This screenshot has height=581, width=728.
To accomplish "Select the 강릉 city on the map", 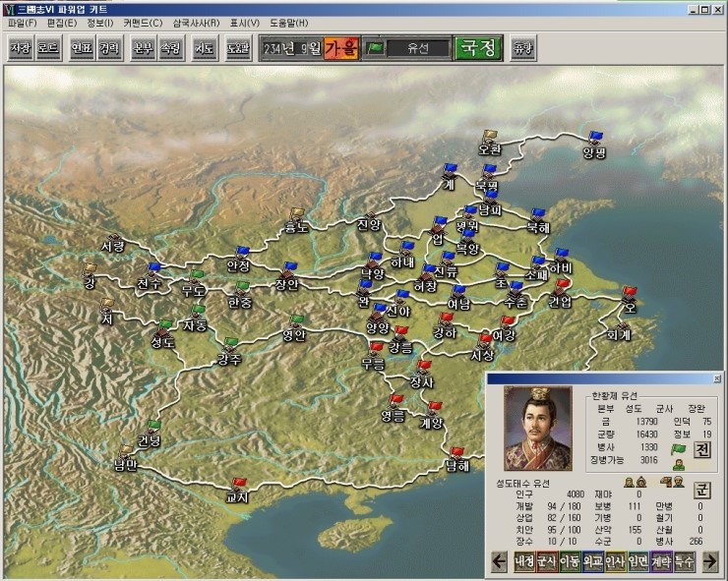I will click(399, 340).
